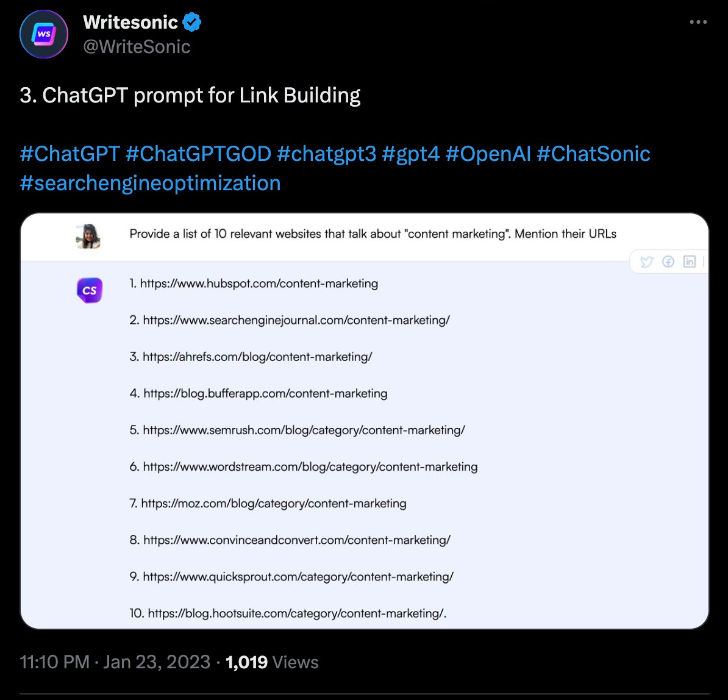Open the #ChatGPT hashtag
The height and width of the screenshot is (700, 728).
click(70, 154)
